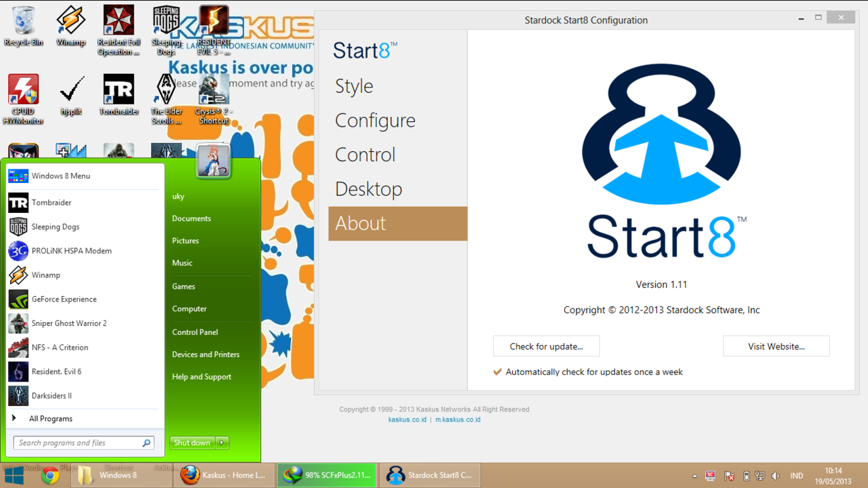868x488 pixels.
Task: Open GeForce Experience from Start menu
Action: coord(85,299)
